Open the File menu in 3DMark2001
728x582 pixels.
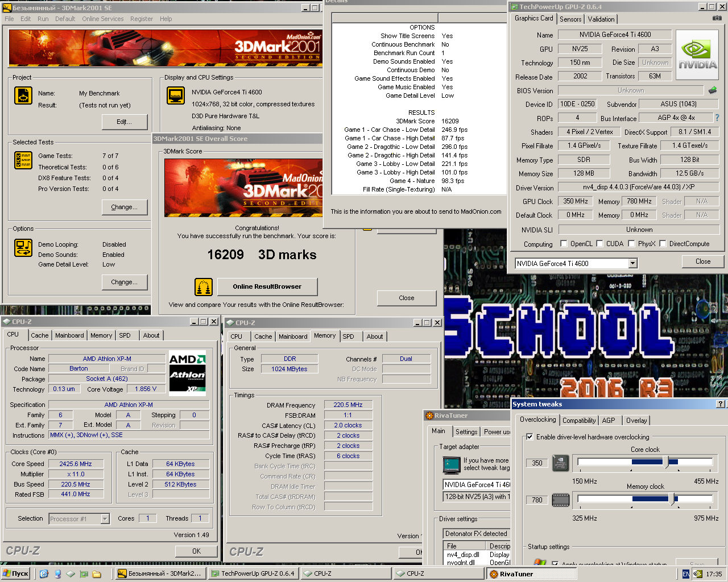[9, 19]
